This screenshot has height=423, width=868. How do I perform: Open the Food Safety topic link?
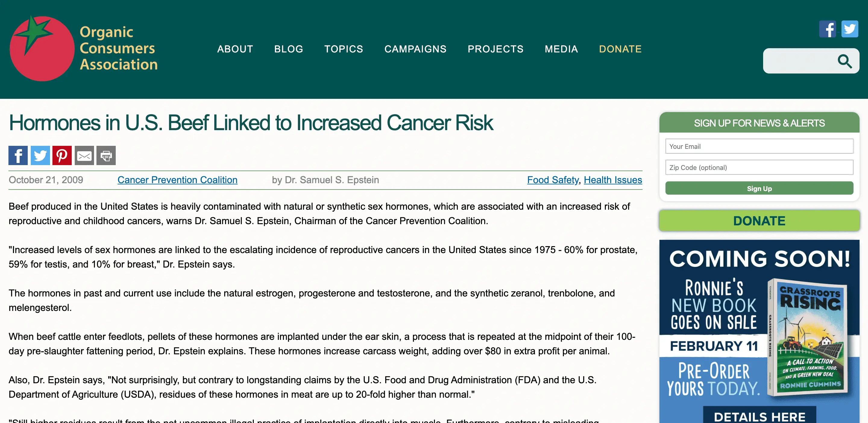553,180
